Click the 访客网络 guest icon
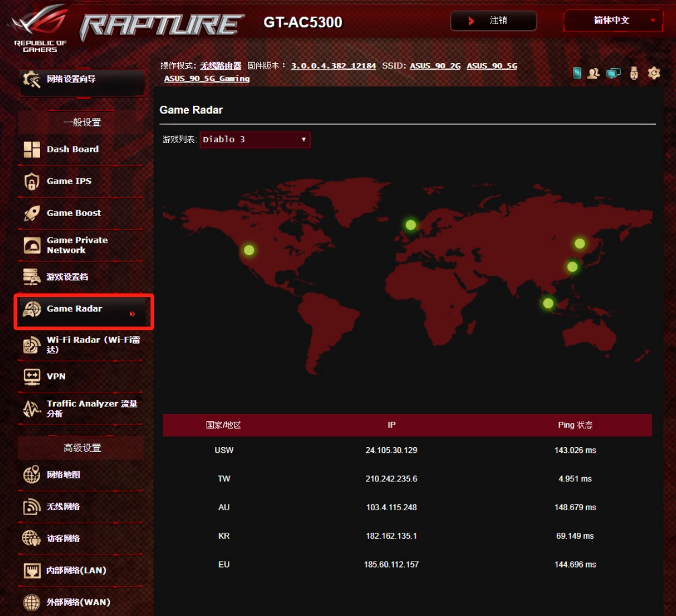Image resolution: width=676 pixels, height=616 pixels. click(x=32, y=539)
